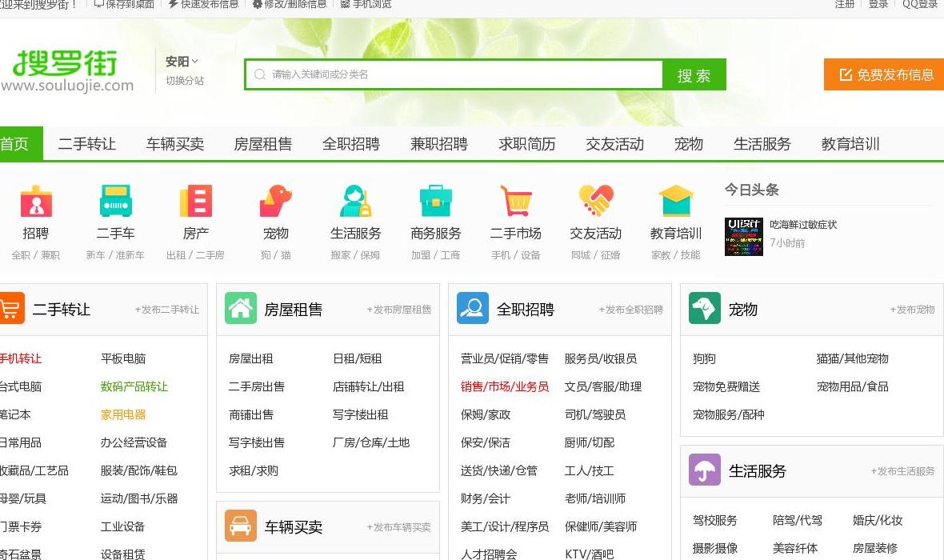This screenshot has height=560, width=944.
Task: Open the 车辆买卖 navigation tab
Action: [175, 144]
